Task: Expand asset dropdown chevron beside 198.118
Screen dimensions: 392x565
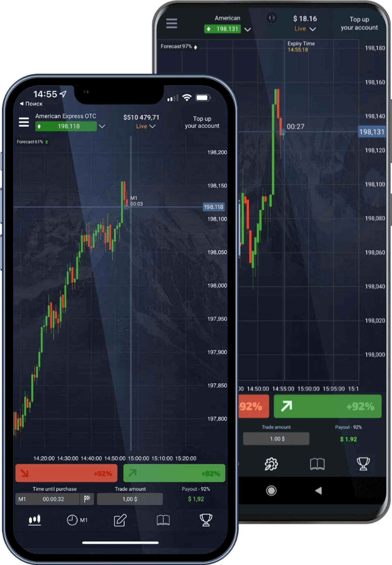Action: 102,126
